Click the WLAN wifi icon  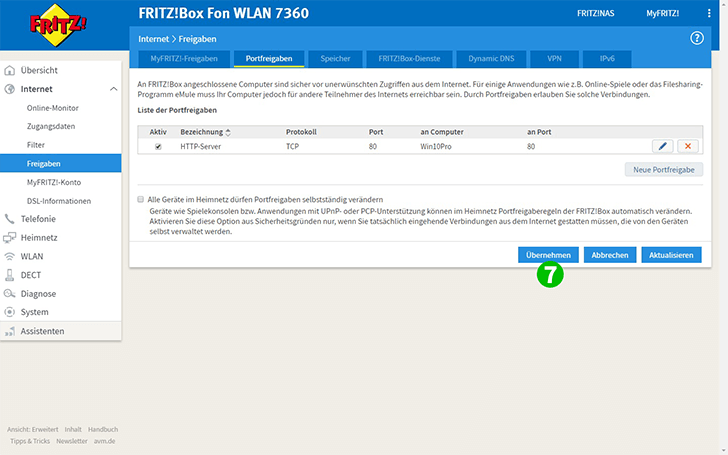[9, 256]
